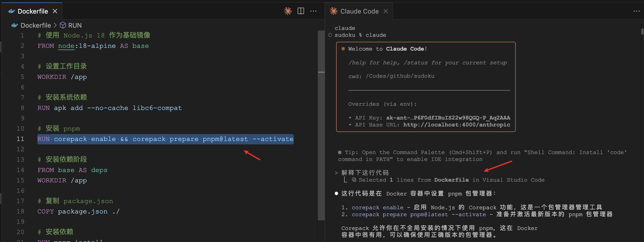The image size is (644, 242).
Task: Click the Claude Code terminal scrollbar
Action: (x=642, y=32)
